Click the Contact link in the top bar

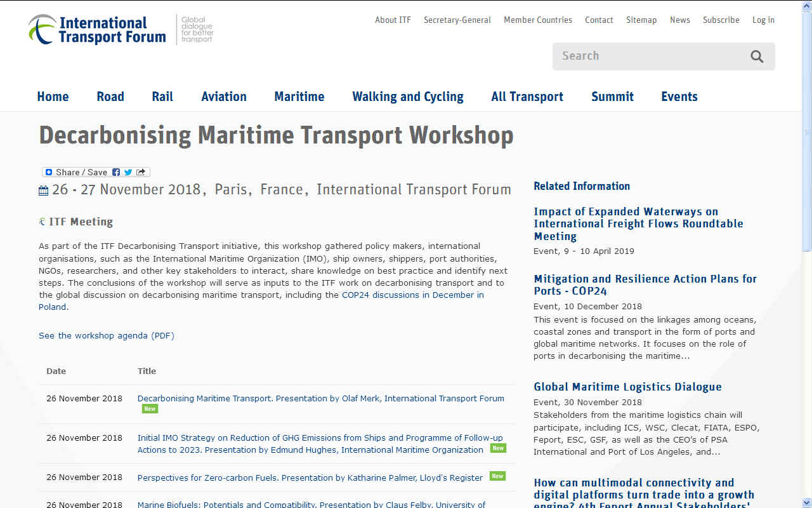pos(599,20)
